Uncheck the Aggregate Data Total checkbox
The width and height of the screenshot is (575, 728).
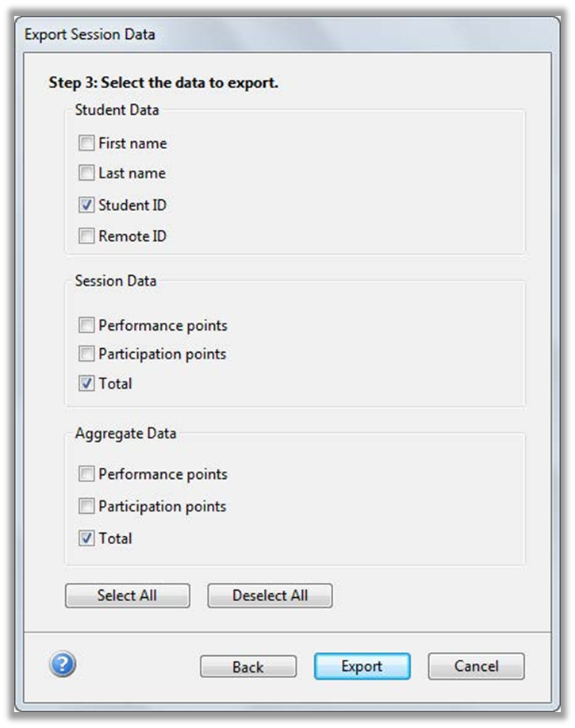[86, 538]
